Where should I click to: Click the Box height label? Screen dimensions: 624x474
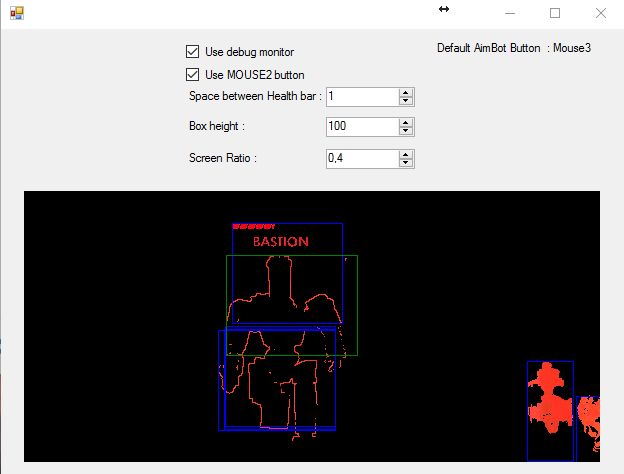coord(217,126)
